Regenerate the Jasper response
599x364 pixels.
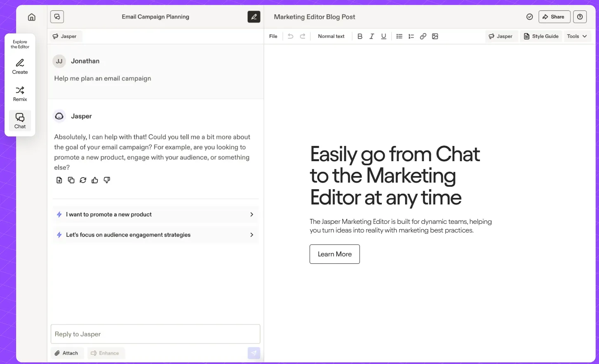(x=83, y=180)
